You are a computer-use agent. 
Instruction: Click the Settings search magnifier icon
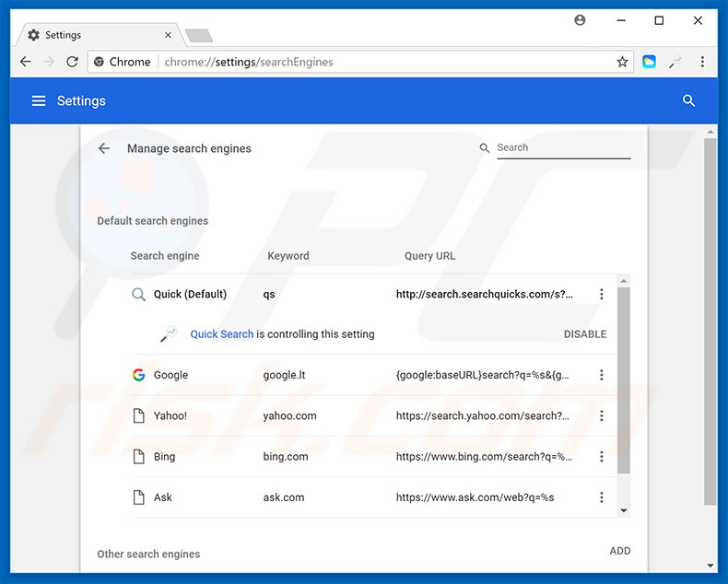688,100
